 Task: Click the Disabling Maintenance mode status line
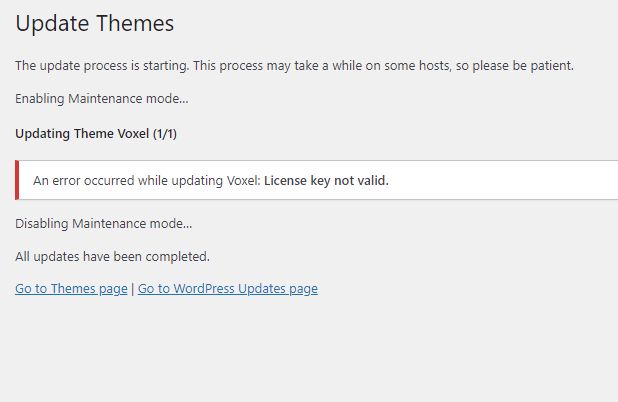(103, 223)
